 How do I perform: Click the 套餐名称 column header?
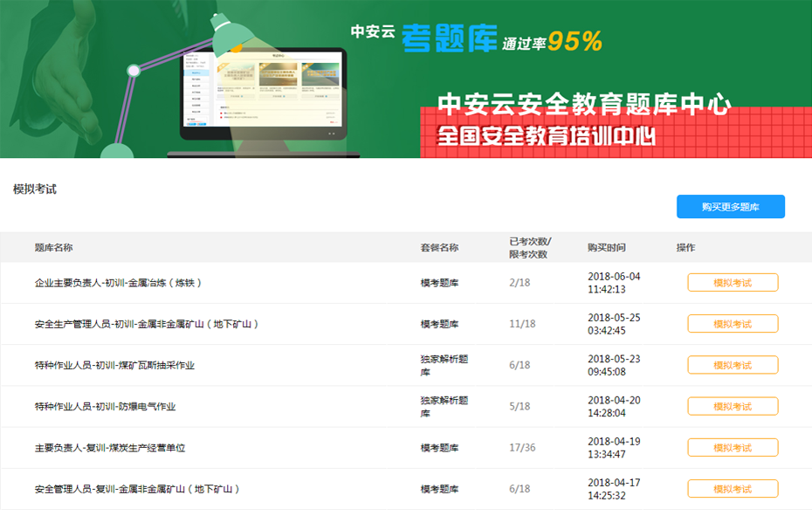click(440, 248)
